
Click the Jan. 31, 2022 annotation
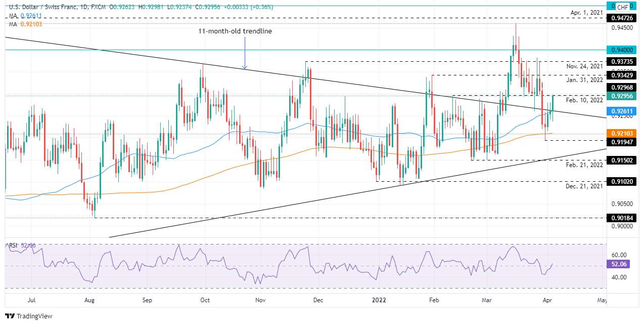click(584, 79)
